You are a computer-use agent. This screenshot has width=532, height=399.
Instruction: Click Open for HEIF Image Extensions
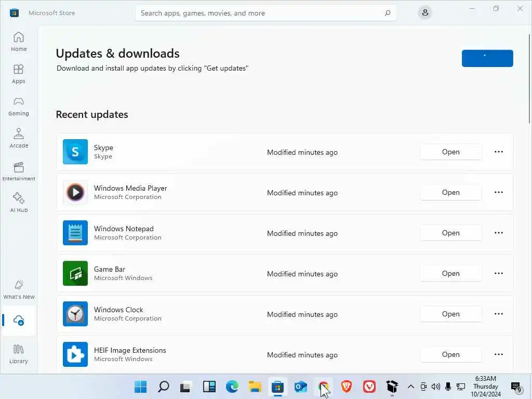[450, 354]
